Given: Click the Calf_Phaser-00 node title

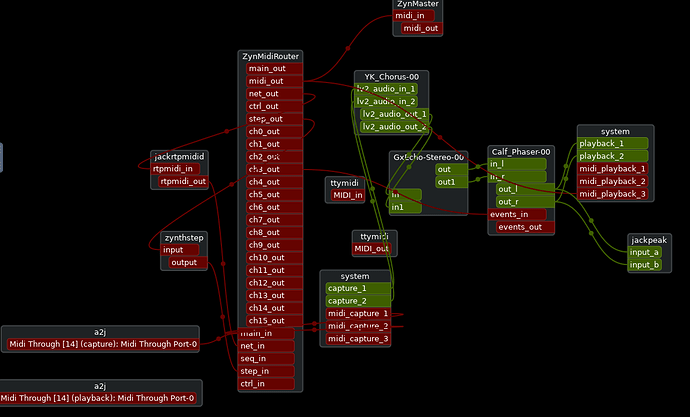Looking at the screenshot, I should pos(521,152).
